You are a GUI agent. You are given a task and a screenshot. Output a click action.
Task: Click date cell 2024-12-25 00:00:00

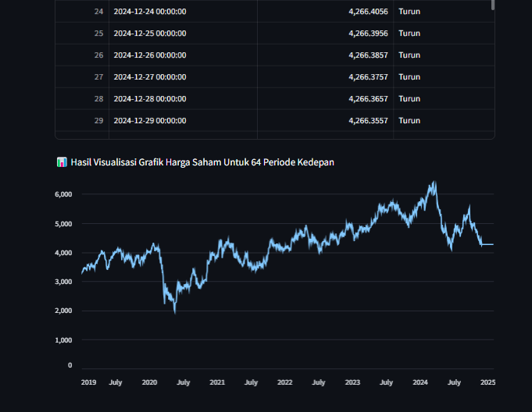[x=183, y=34]
